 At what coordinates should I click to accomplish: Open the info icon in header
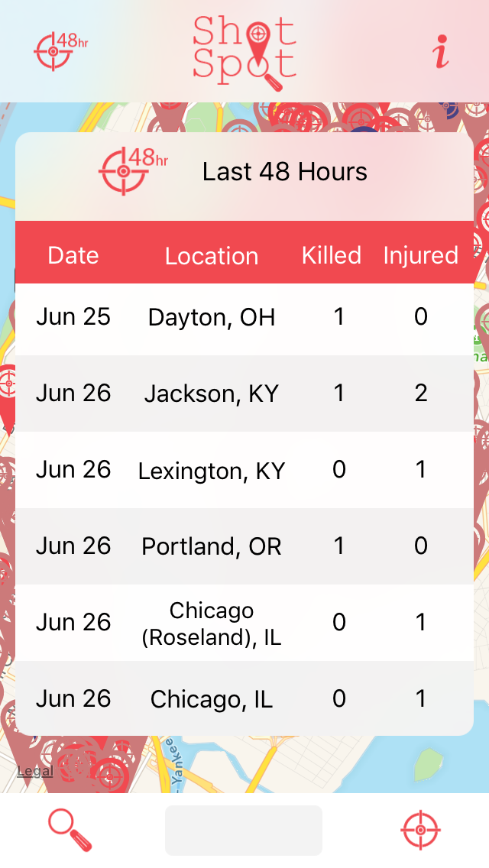click(441, 51)
